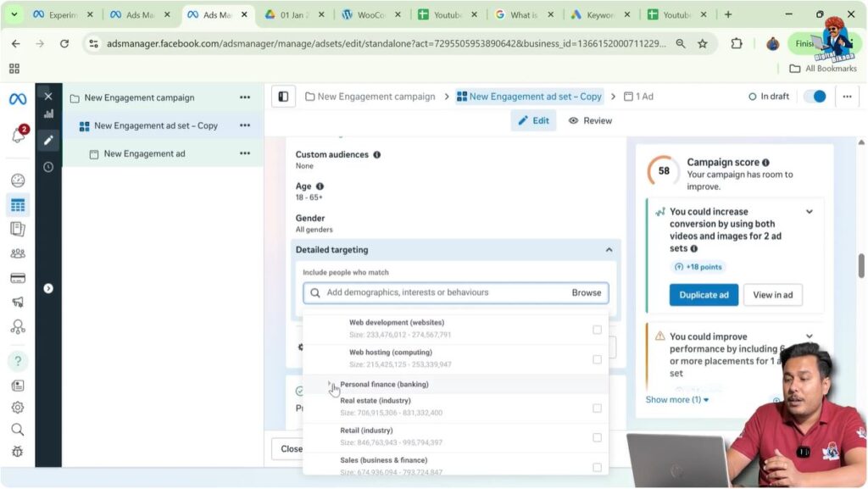This screenshot has width=868, height=489.
Task: Turn off the In draft toggle switch
Action: (815, 97)
